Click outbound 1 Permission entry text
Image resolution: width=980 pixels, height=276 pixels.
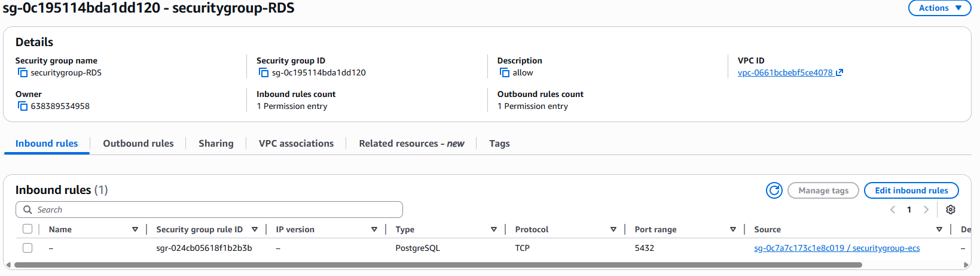(533, 106)
